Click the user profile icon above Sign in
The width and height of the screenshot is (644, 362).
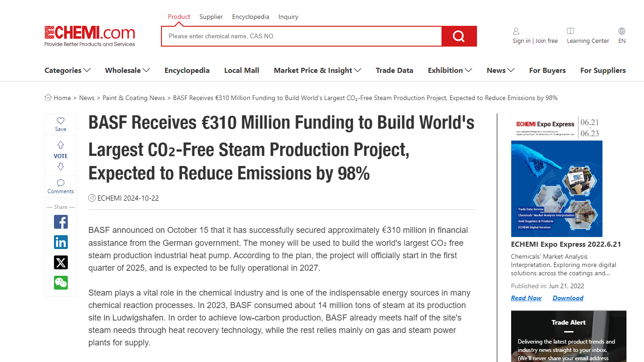click(516, 31)
